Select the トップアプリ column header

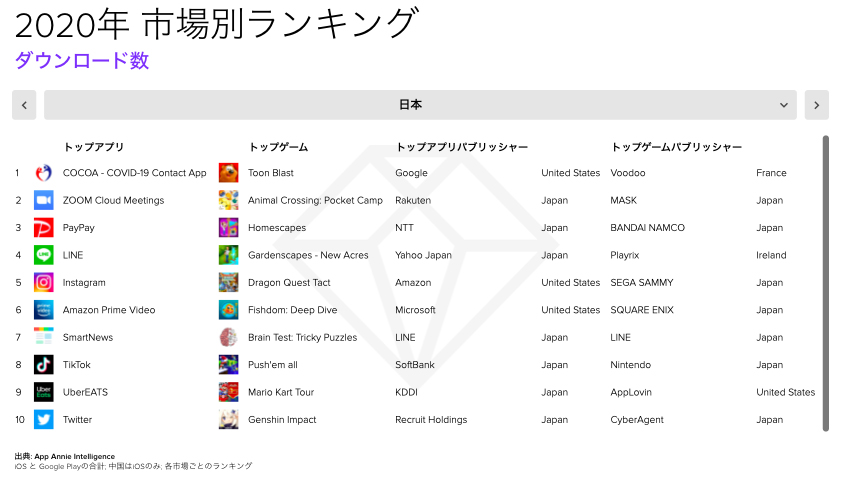(x=94, y=147)
